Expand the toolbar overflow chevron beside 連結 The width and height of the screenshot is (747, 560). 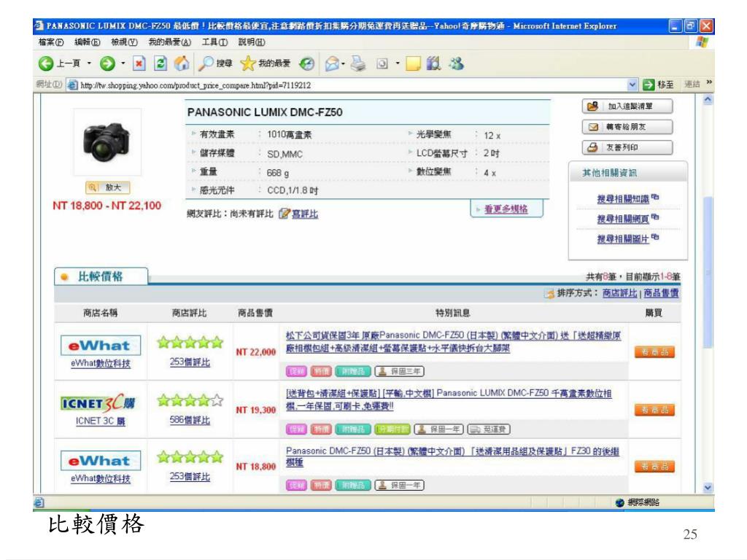click(709, 83)
